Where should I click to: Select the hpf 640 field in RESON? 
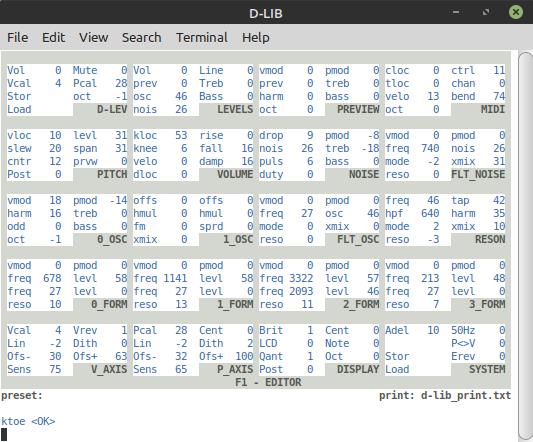coord(412,214)
